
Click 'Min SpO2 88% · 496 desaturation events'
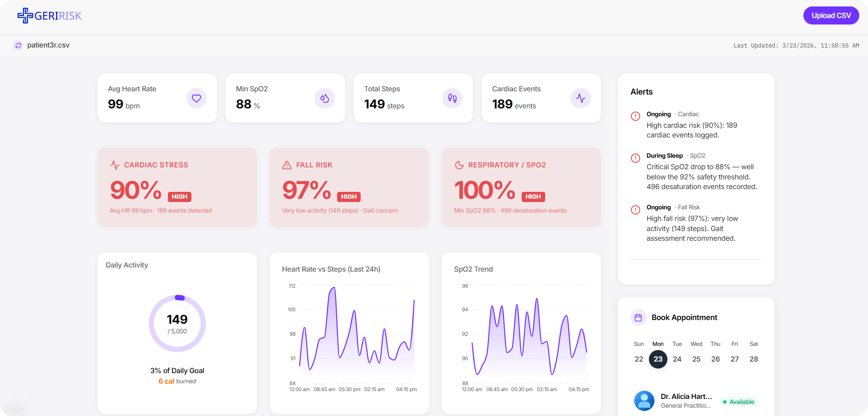[510, 211]
